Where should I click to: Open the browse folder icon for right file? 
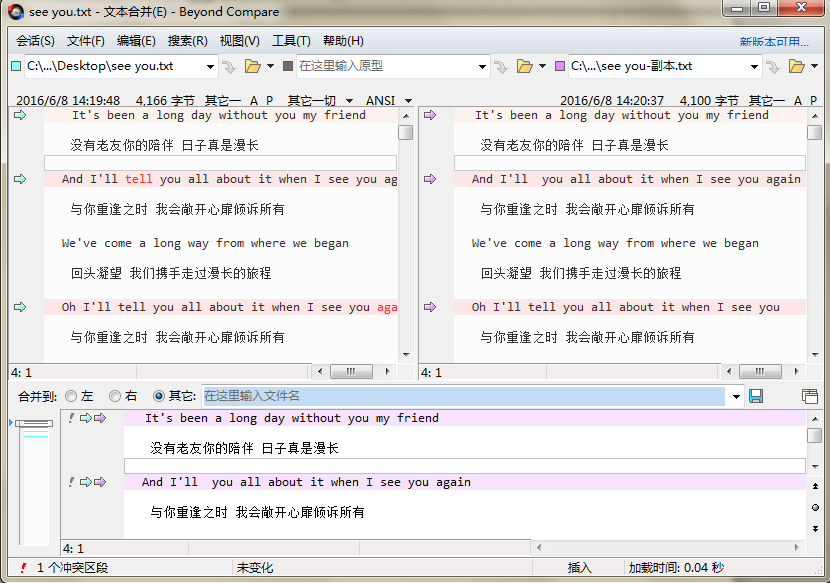796,67
